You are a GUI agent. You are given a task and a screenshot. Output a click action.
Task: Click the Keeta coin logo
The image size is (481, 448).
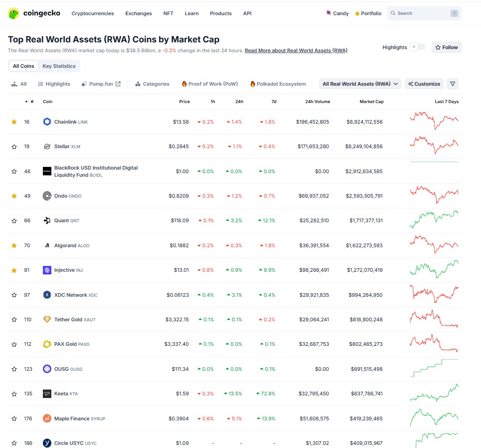point(47,394)
